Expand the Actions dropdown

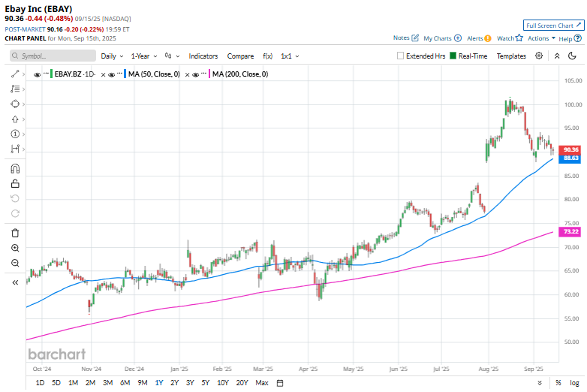[541, 38]
